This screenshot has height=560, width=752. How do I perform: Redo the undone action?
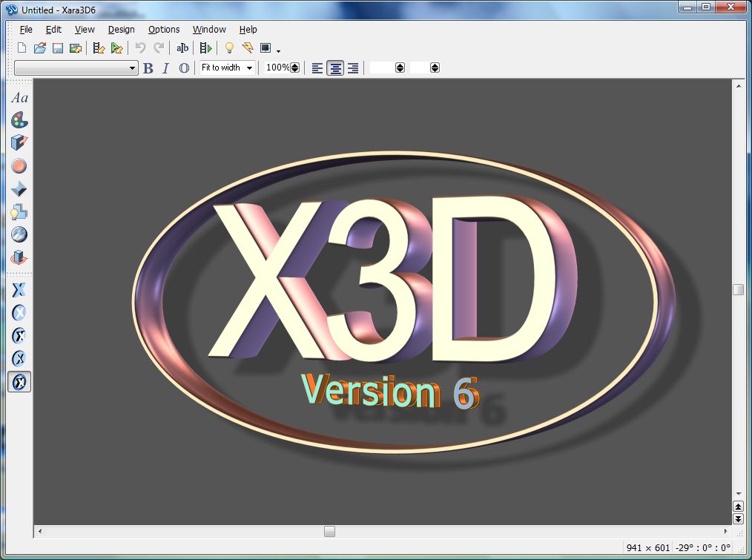click(x=159, y=48)
